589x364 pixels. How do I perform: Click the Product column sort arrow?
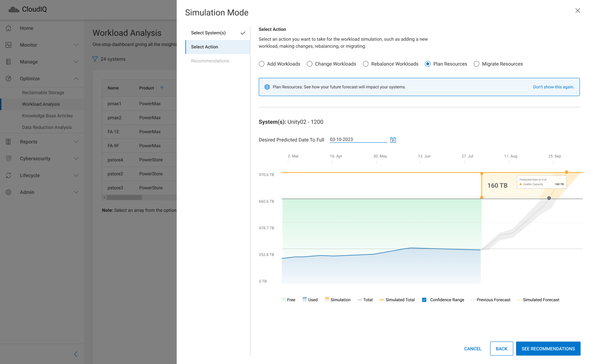162,88
